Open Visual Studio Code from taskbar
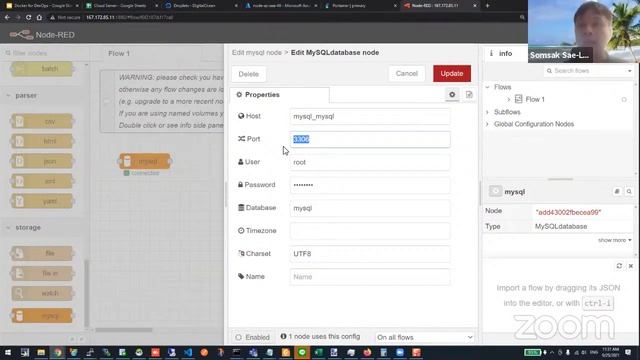Image resolution: width=640 pixels, height=360 pixels. point(188,352)
